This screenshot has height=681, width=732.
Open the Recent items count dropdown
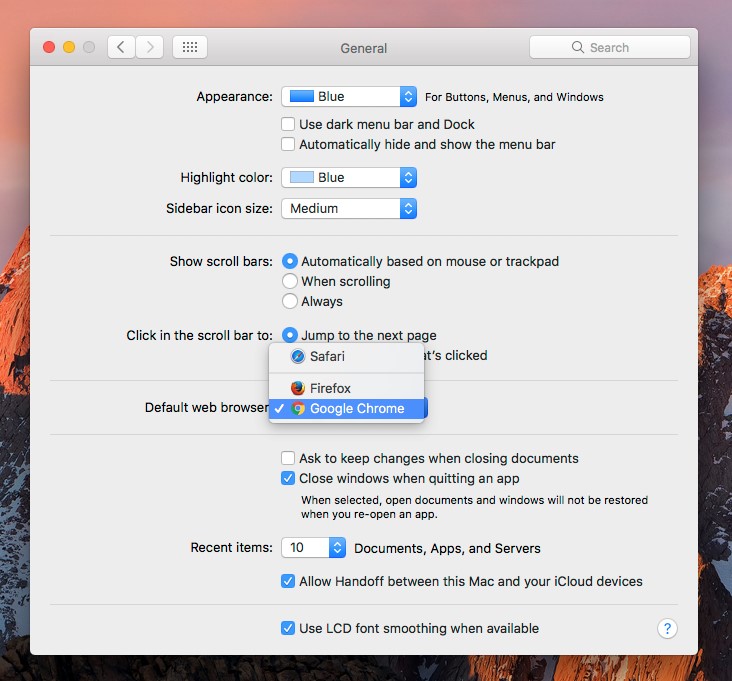[x=314, y=548]
